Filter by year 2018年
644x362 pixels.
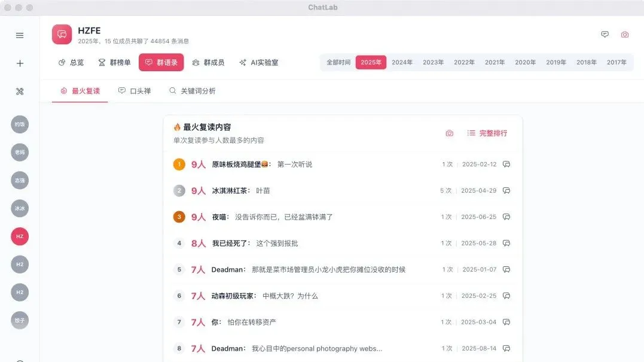[x=587, y=62]
